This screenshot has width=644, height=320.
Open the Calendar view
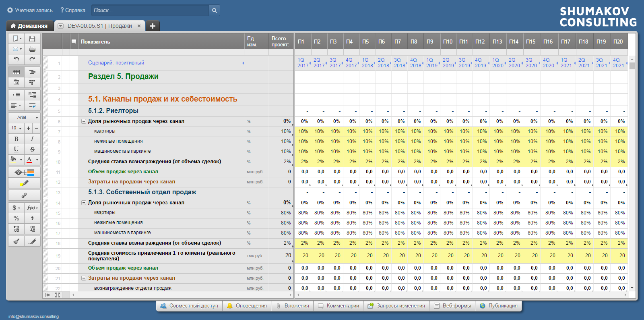tap(16, 82)
